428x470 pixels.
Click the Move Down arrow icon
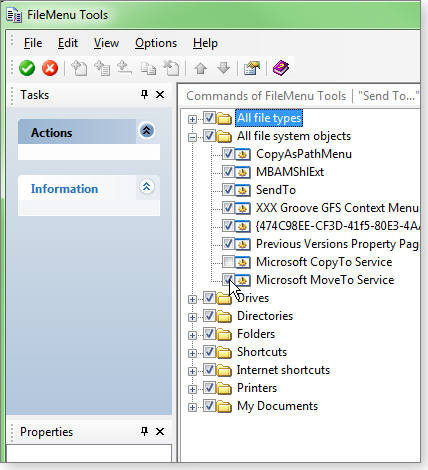click(223, 68)
